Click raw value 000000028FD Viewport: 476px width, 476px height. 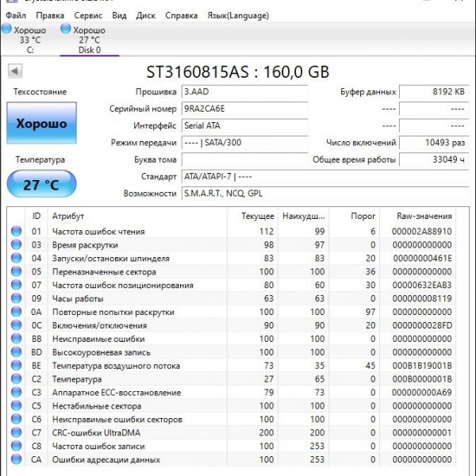422,325
